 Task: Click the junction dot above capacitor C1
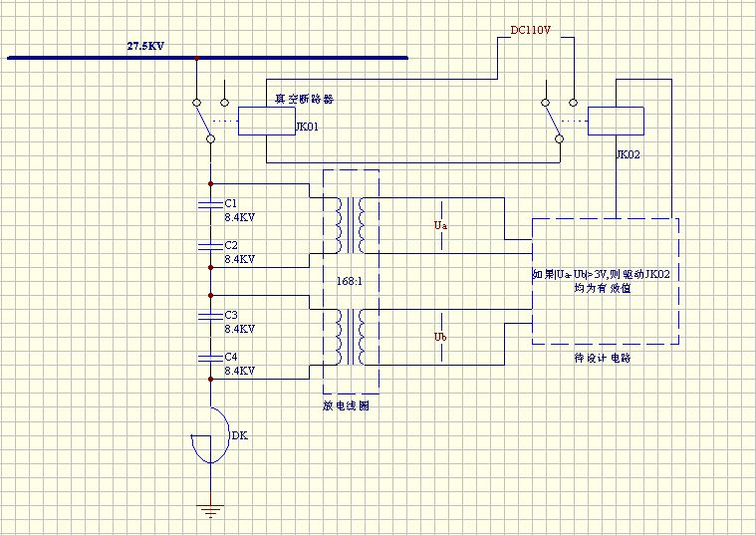coord(211,183)
